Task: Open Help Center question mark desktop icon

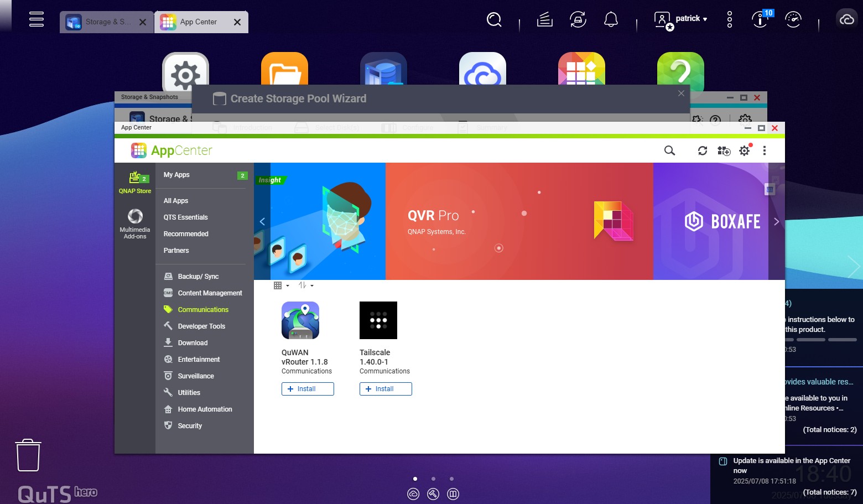Action: 680,72
